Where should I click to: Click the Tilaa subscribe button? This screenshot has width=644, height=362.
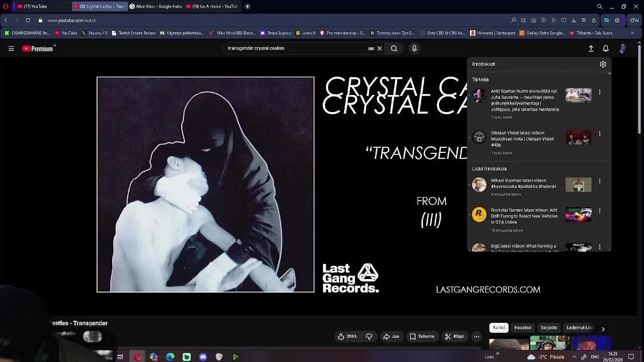point(93,337)
